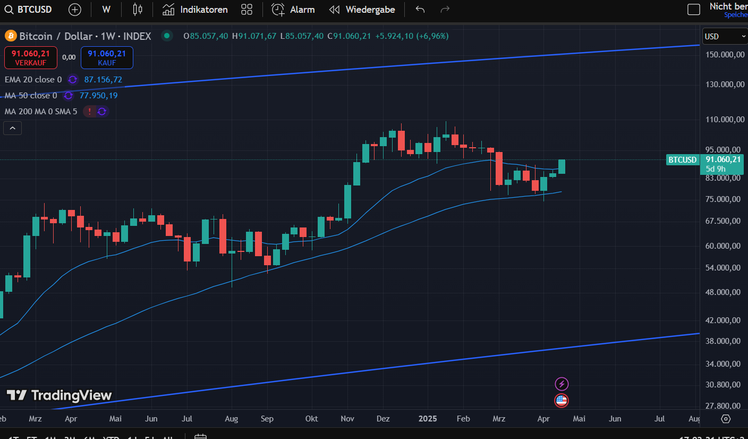Create an Alarm

[x=293, y=10]
